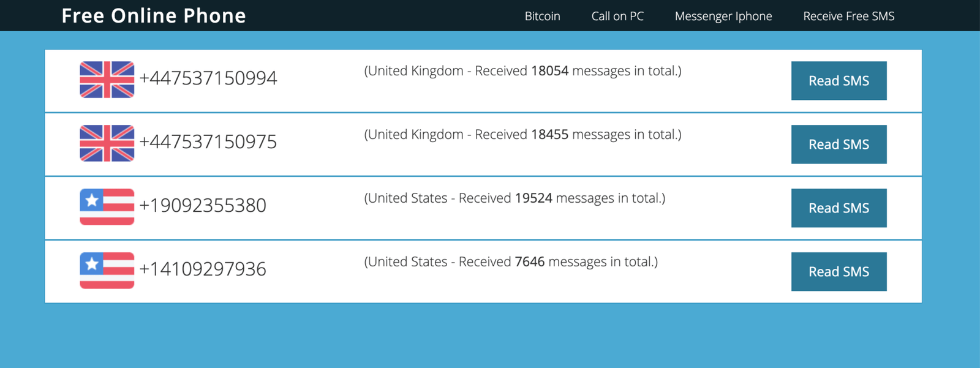
Task: Read SMS for +447537150994
Action: click(839, 81)
